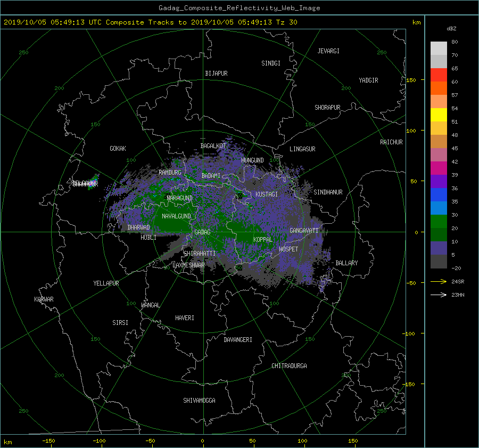Click the SHIVAMOGGA city label
479x448 pixels.
click(x=199, y=401)
